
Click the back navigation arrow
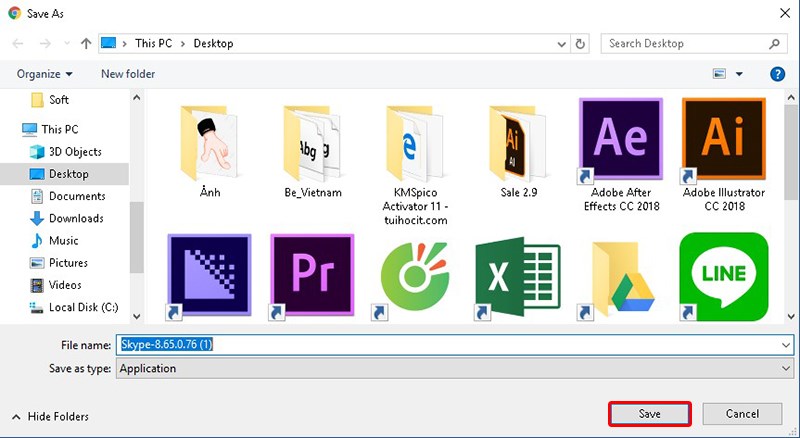pyautogui.click(x=18, y=43)
